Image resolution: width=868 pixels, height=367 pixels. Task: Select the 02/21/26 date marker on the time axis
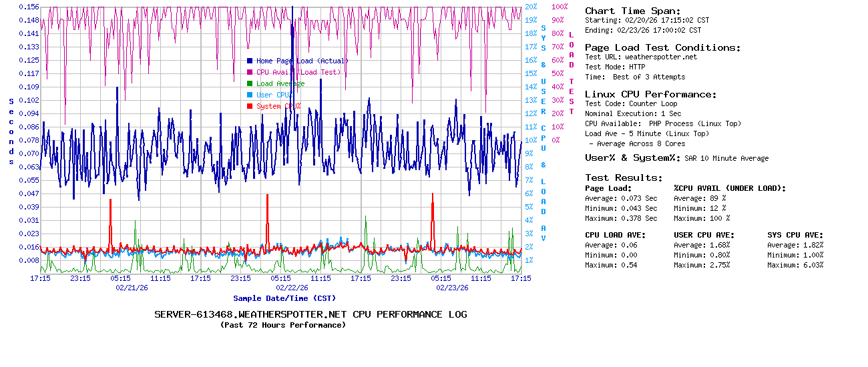click(132, 288)
